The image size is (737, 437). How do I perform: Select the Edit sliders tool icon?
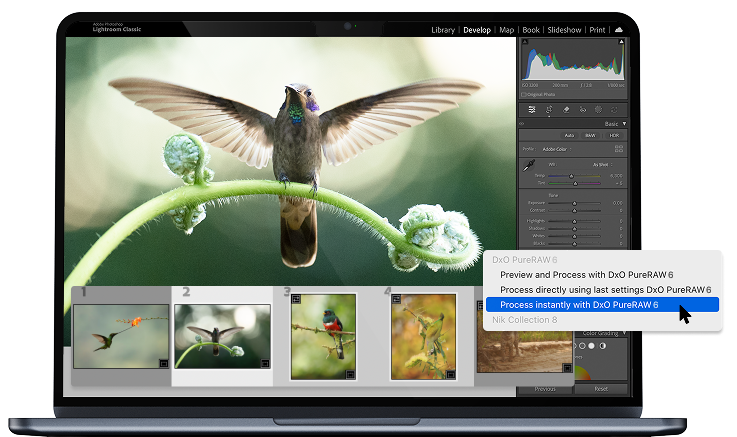(533, 110)
